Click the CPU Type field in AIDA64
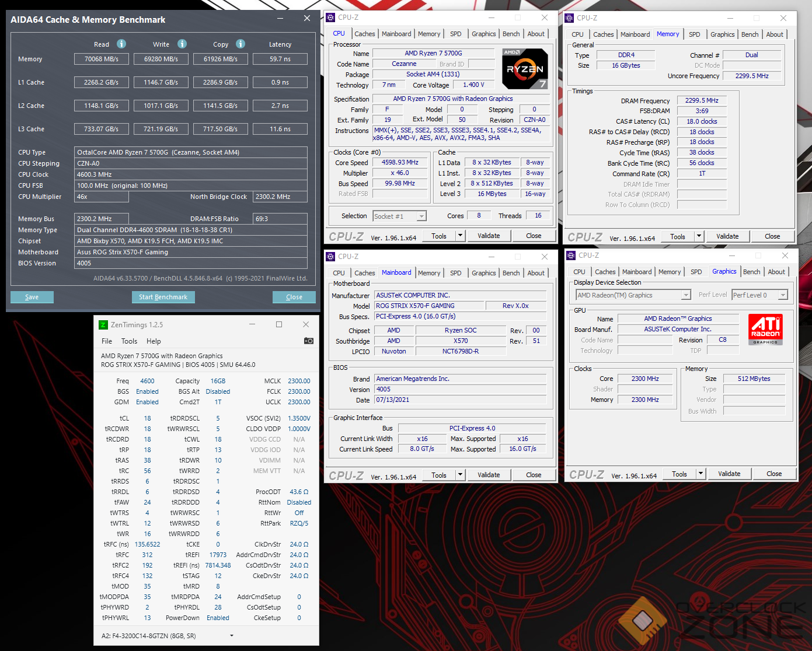 click(x=191, y=152)
